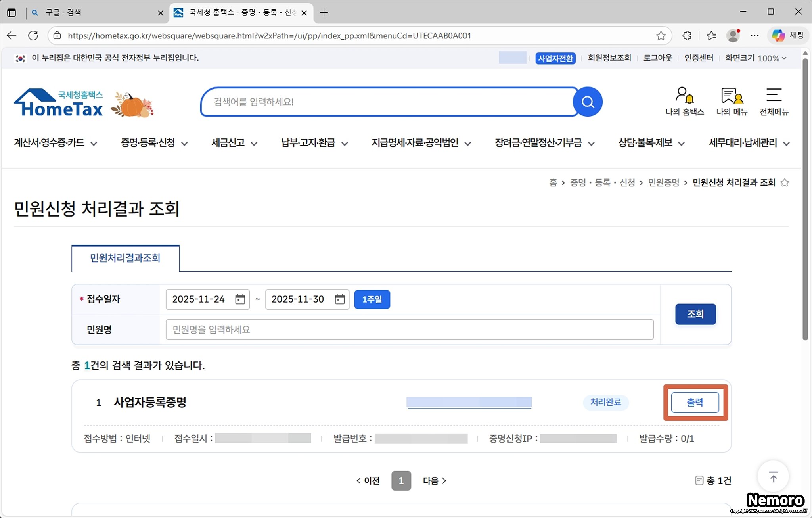The height and width of the screenshot is (518, 812).
Task: Click the 민원명 input field
Action: coord(409,330)
